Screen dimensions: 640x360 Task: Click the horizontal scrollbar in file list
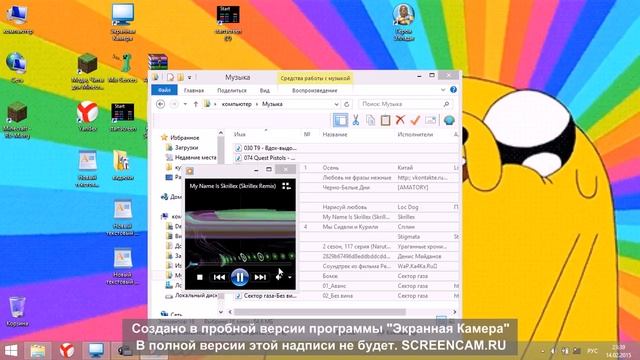(320, 312)
